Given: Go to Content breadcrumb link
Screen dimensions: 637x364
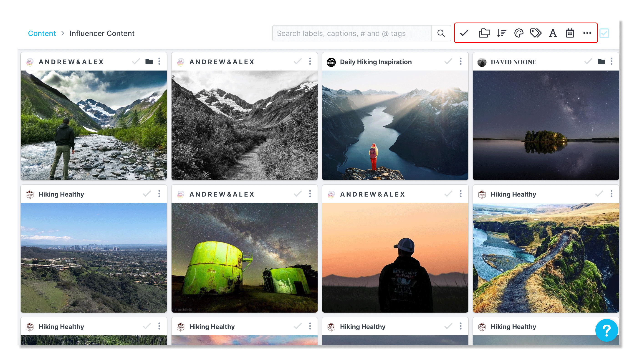Looking at the screenshot, I should pos(42,33).
